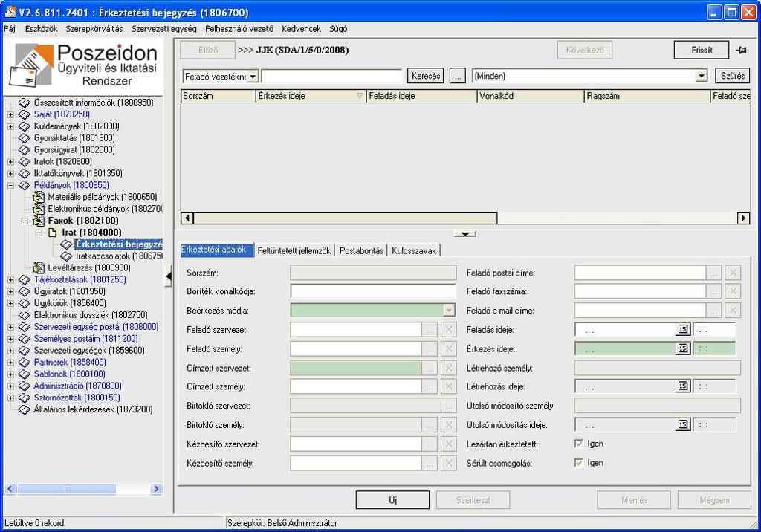Screen dimensions: 761x532
Task: Select Szervezeti egység postái tree item
Action: 96,327
